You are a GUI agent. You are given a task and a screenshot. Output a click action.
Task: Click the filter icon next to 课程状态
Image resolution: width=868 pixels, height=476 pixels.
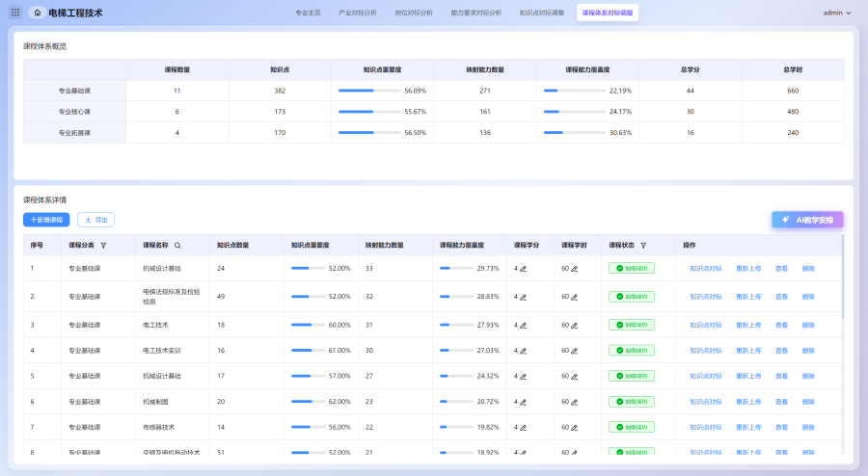pos(643,246)
